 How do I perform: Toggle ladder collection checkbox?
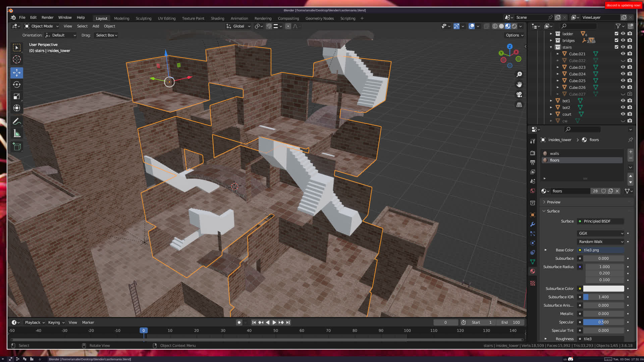tap(616, 34)
